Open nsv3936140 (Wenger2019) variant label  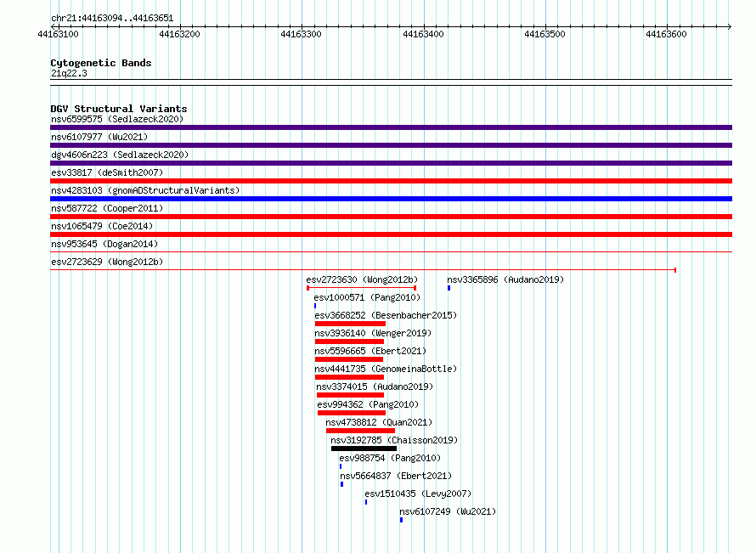(373, 333)
